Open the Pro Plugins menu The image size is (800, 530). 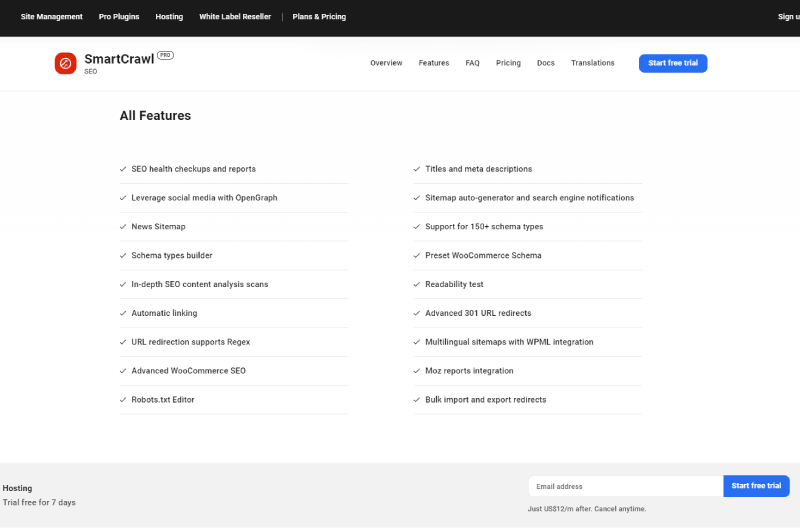point(119,17)
